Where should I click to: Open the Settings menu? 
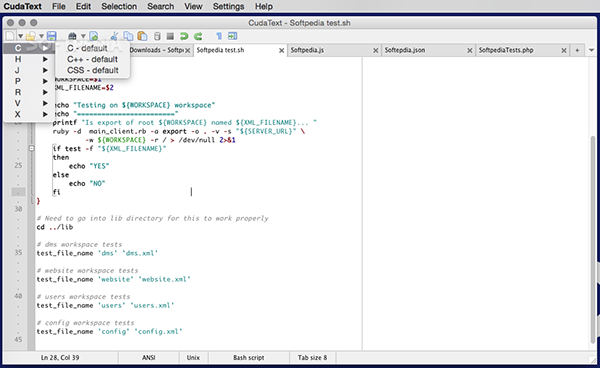pos(228,7)
